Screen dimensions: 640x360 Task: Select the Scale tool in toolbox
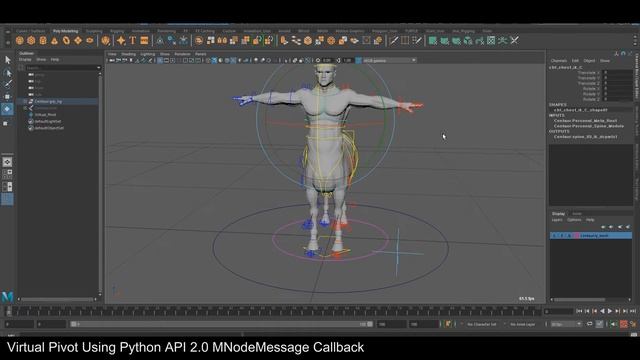pyautogui.click(x=6, y=123)
